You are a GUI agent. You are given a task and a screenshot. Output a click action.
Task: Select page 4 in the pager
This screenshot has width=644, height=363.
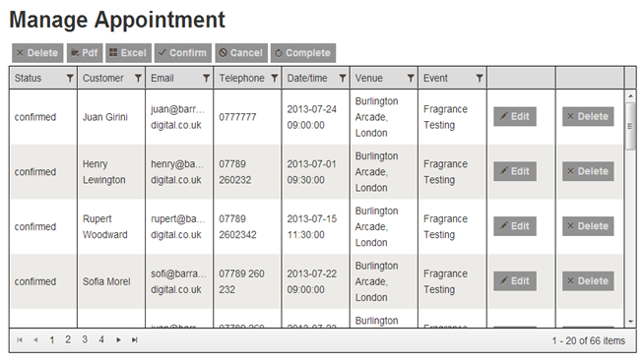[x=101, y=339]
